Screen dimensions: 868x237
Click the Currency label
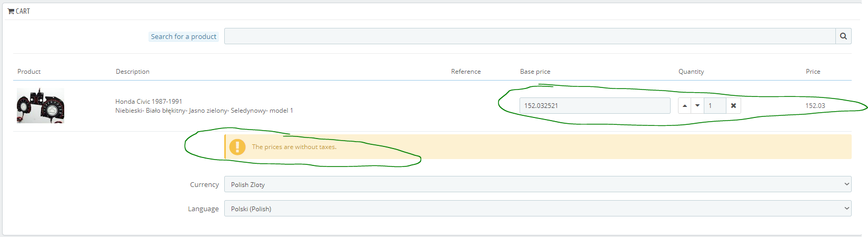point(204,185)
